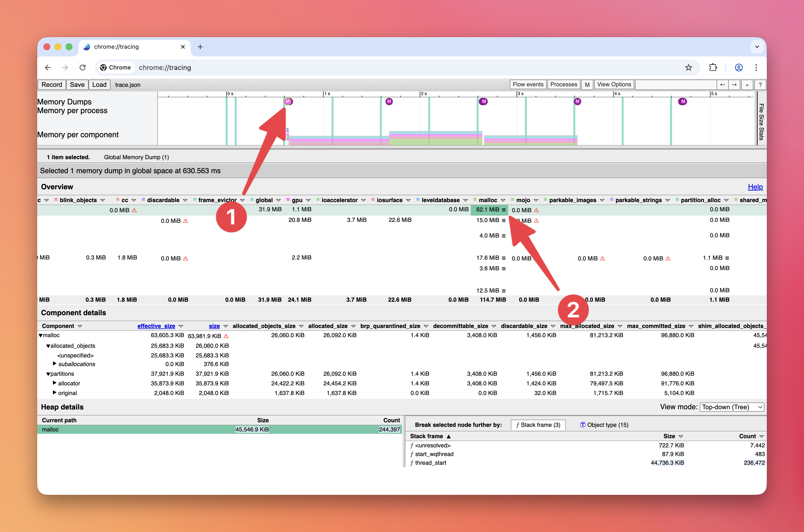Sort by the effective_size column link
This screenshot has width=804, height=532.
[156, 326]
